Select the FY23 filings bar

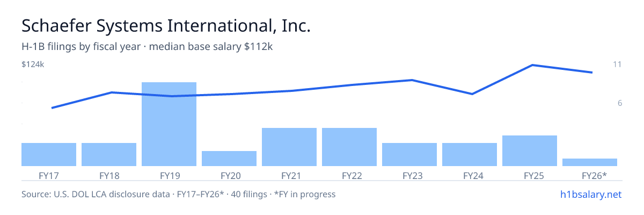[409, 154]
